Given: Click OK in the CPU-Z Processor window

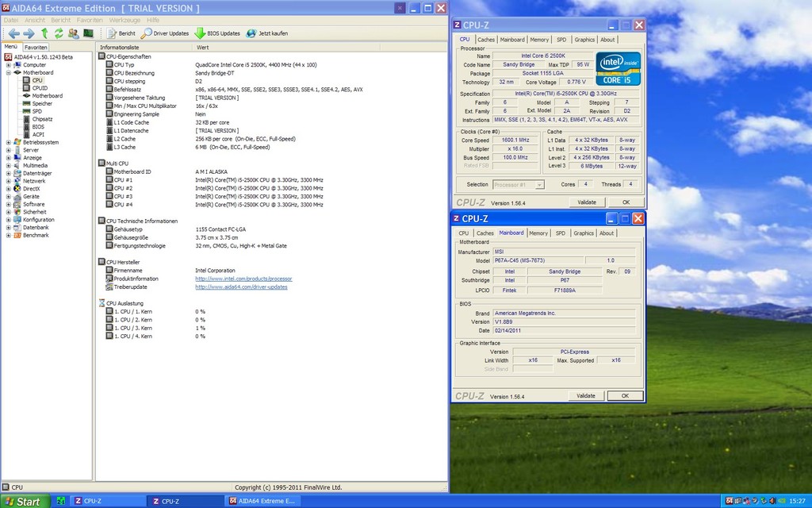Looking at the screenshot, I should click(626, 202).
